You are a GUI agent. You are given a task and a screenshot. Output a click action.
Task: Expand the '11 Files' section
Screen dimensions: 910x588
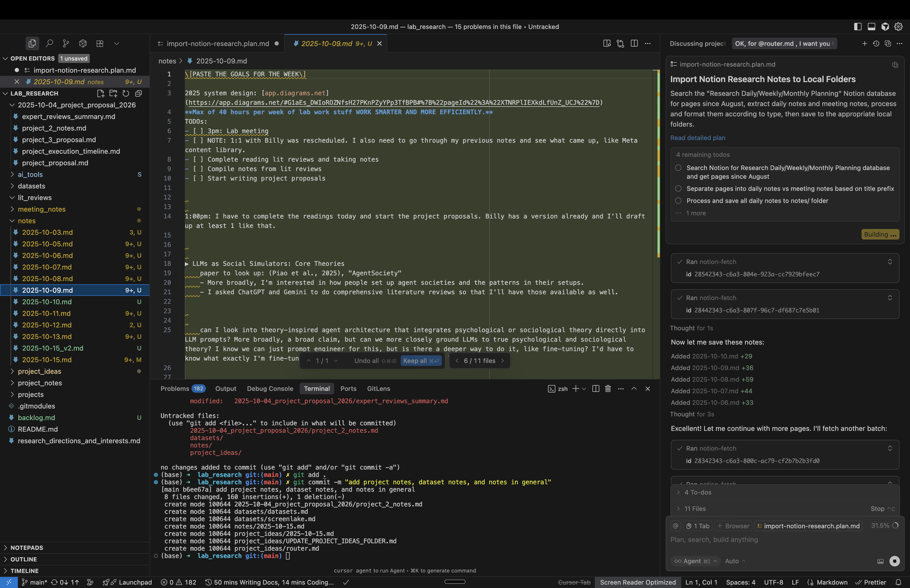(695, 509)
